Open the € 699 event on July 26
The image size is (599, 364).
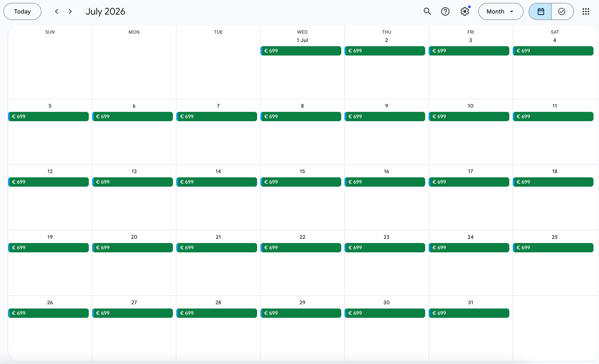click(x=48, y=313)
